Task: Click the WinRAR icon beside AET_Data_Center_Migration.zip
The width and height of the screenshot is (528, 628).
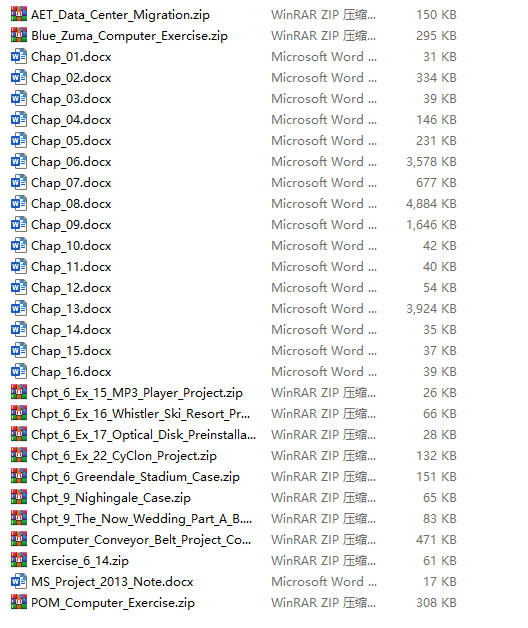Action: (x=19, y=14)
